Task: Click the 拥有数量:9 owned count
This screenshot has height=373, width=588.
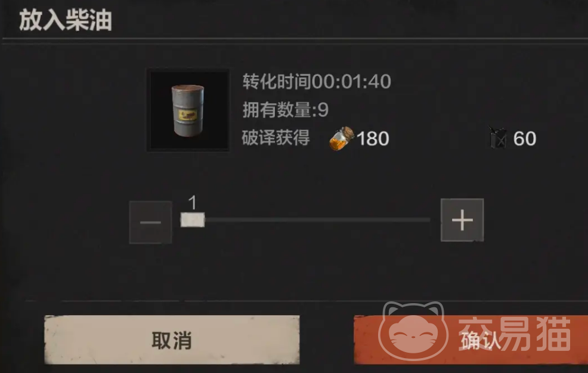Action: coord(286,110)
